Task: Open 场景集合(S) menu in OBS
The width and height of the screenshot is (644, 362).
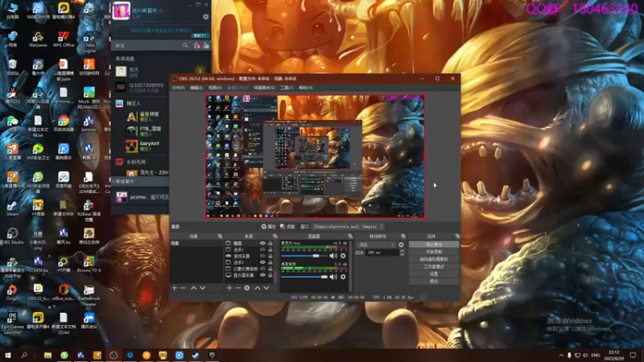Action: tap(264, 88)
